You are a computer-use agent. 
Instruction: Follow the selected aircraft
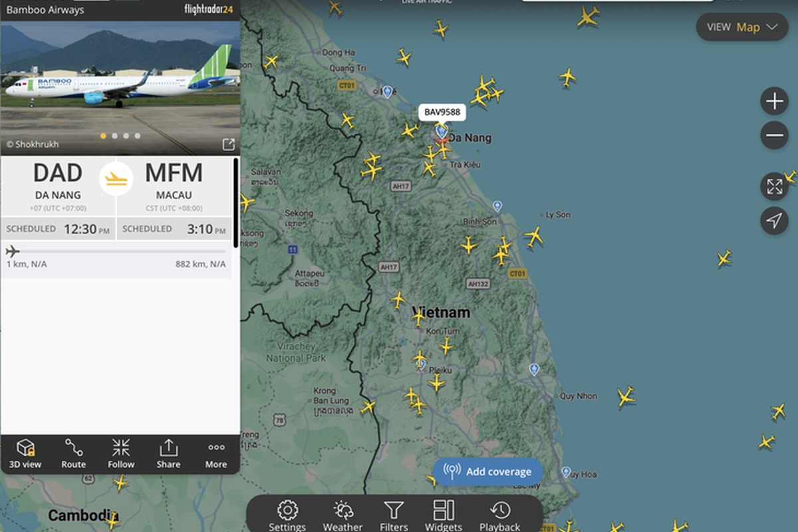(121, 454)
